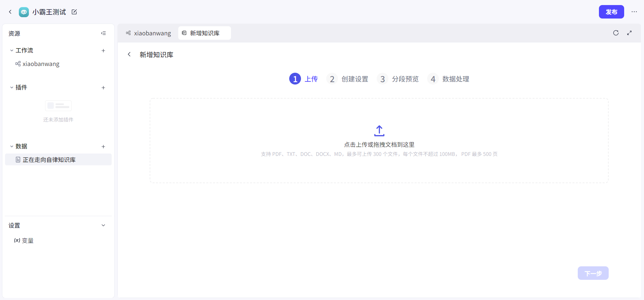The image size is (644, 300).
Task: Collapse the 数据 section
Action: [x=12, y=146]
